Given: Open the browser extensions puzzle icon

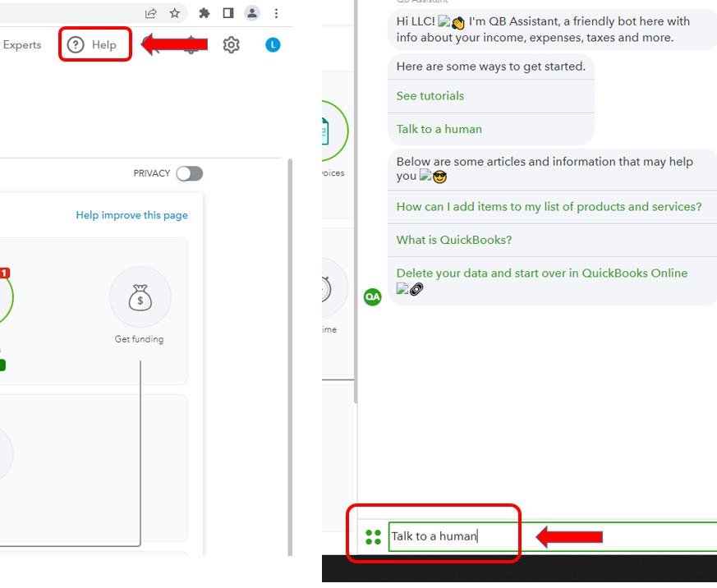Looking at the screenshot, I should pyautogui.click(x=203, y=13).
